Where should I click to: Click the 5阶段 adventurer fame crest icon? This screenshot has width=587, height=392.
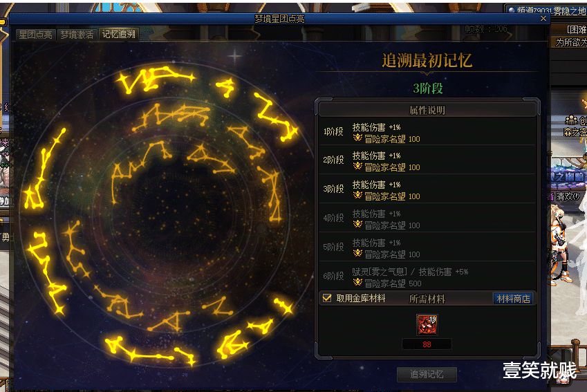357,254
